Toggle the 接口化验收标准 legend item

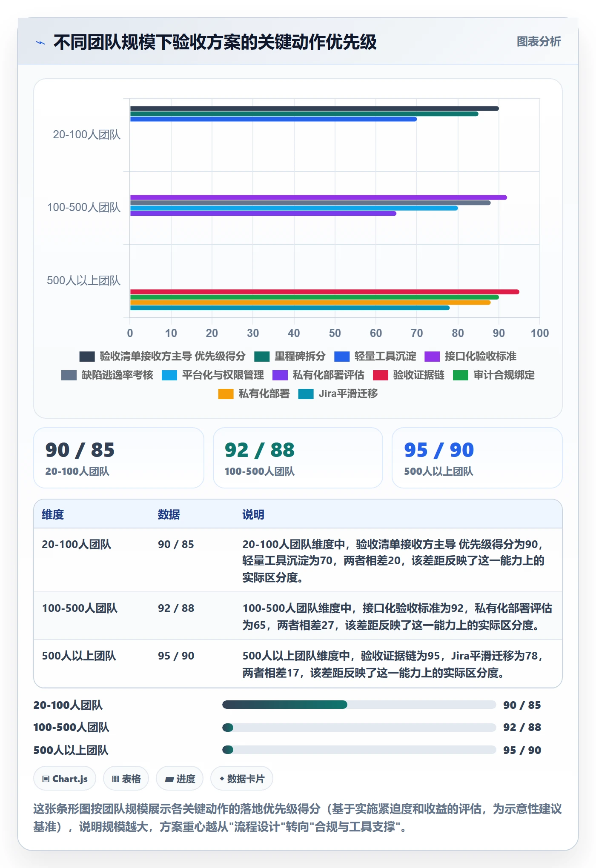(x=470, y=356)
